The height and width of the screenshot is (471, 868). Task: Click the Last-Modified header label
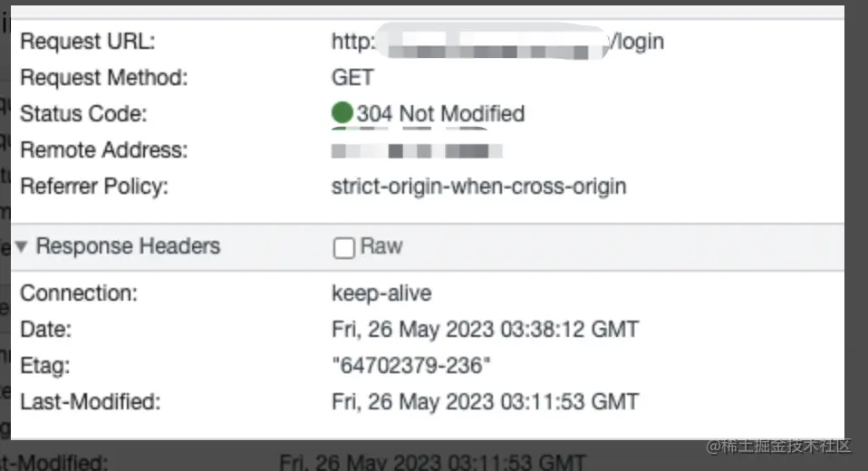pyautogui.click(x=91, y=402)
